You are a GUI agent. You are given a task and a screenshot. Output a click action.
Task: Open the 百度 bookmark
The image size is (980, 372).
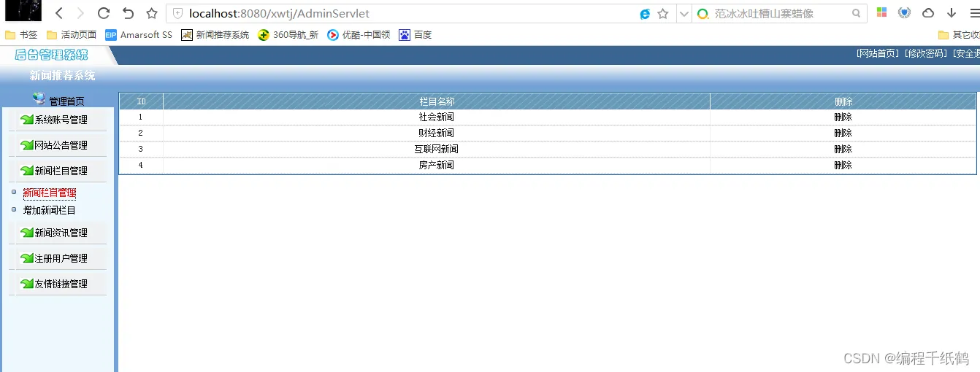[416, 34]
